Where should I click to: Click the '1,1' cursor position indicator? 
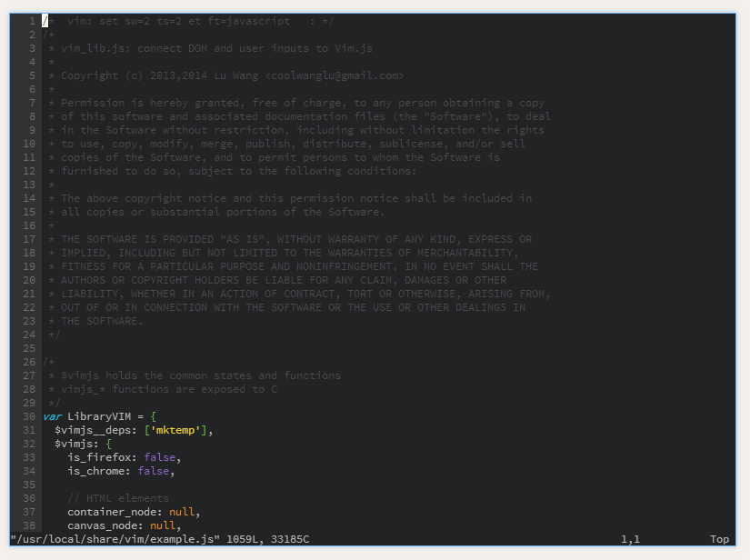(630, 539)
